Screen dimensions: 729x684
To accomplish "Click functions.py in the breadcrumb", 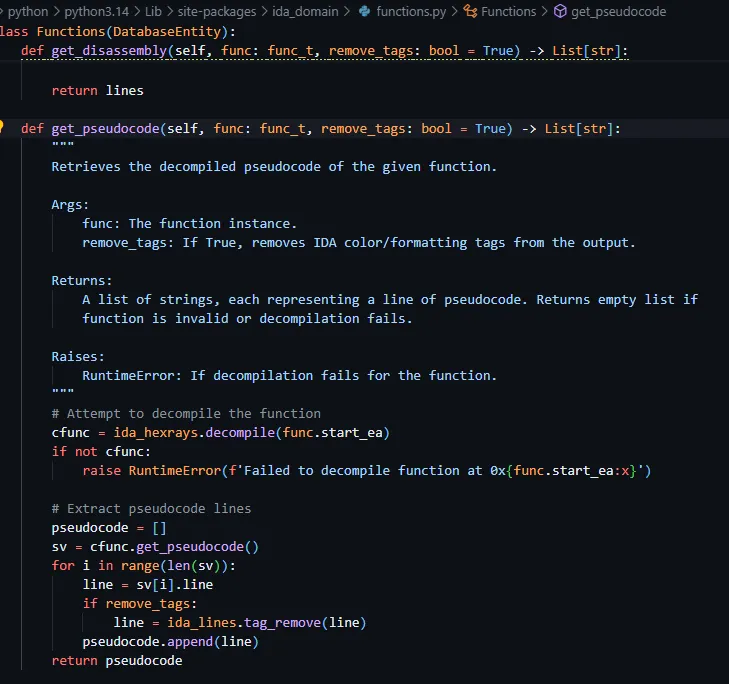I will pos(412,12).
